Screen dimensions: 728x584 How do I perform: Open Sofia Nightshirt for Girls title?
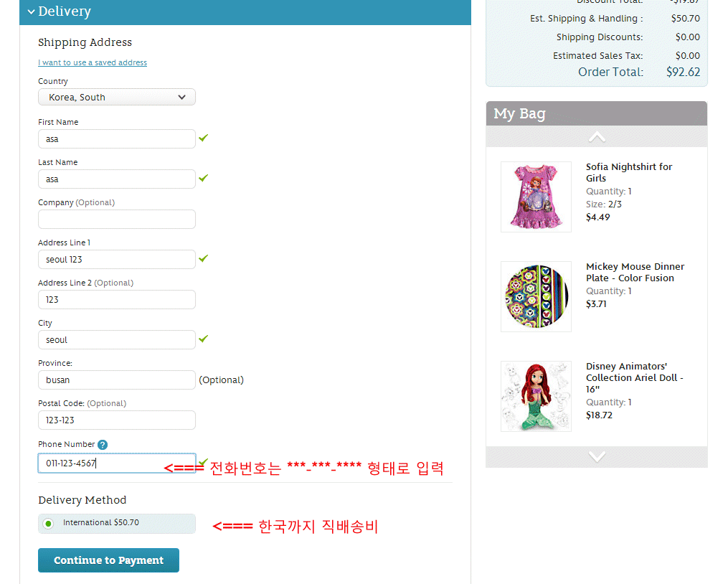[x=628, y=172]
